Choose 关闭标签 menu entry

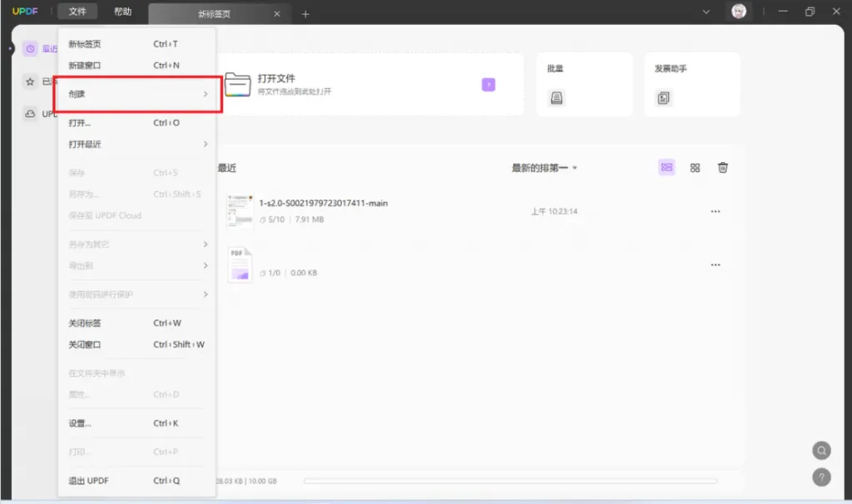tap(137, 324)
